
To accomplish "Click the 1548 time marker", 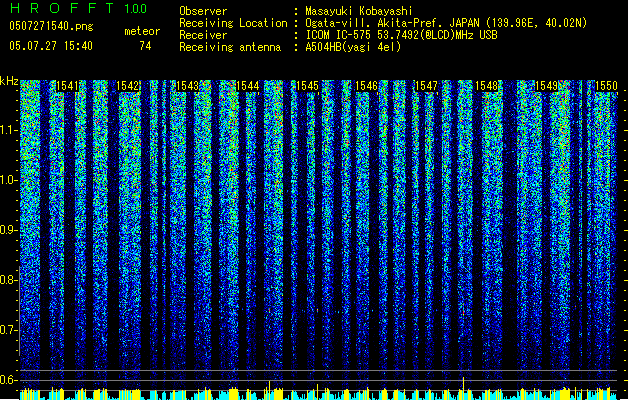I will click(486, 86).
